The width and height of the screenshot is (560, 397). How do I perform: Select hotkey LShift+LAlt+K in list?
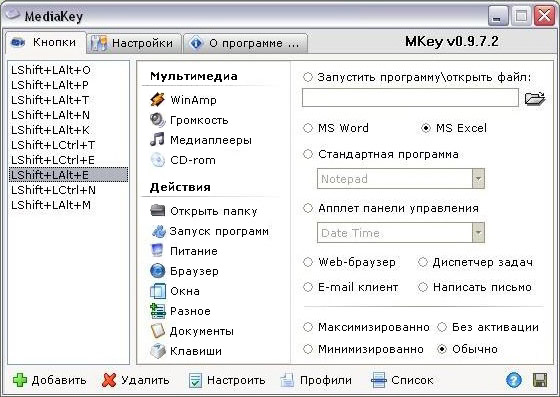[x=68, y=130]
